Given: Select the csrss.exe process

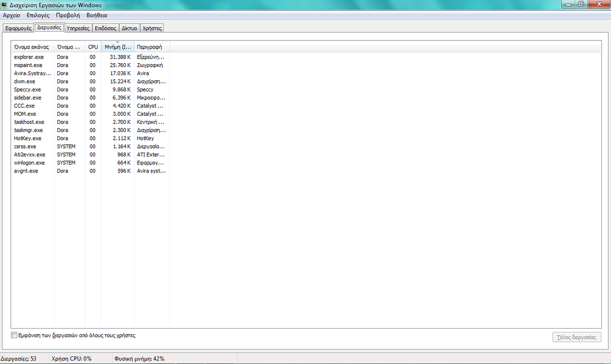Looking at the screenshot, I should click(91, 146).
